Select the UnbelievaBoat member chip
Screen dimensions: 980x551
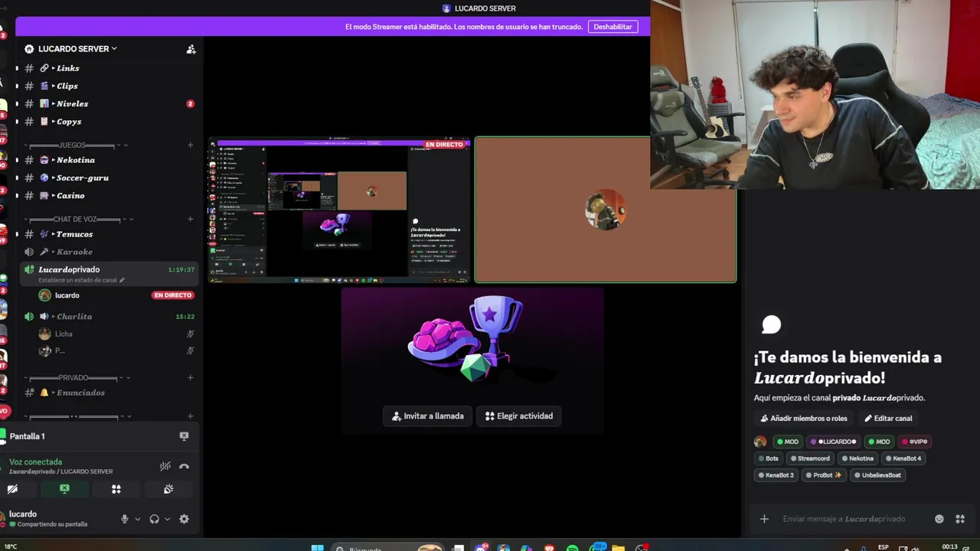[877, 475]
